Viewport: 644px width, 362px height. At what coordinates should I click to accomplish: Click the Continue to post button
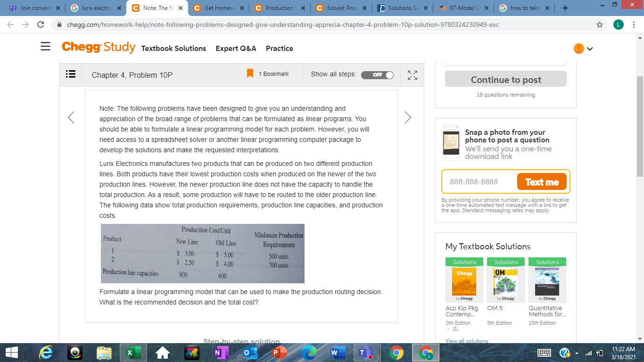(x=505, y=79)
